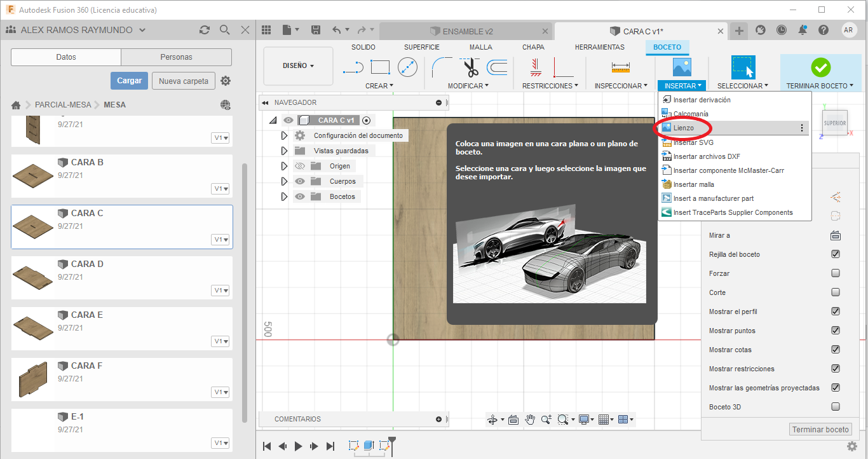Screen dimensions: 868x459
Task: Select the Trim scissors tool
Action: (471, 67)
